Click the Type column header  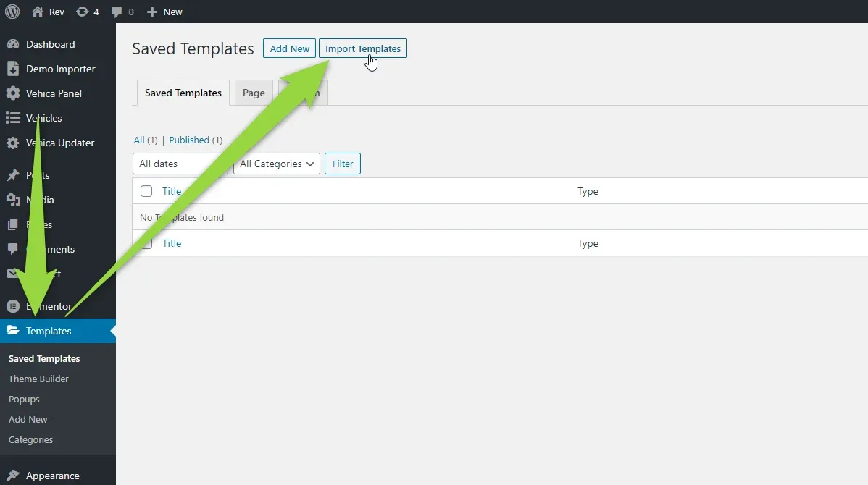pyautogui.click(x=588, y=191)
